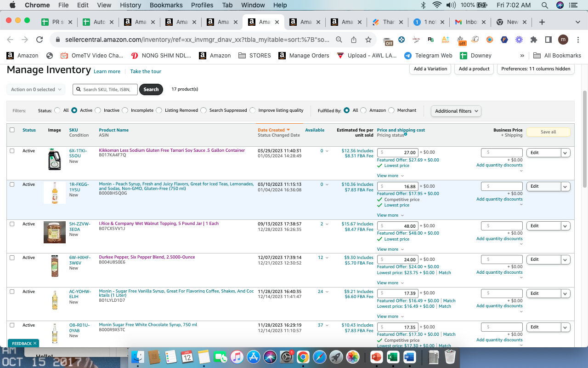Screen dimensions: 588x368
Task: Select the 'Listing Removed' status filter
Action: [x=159, y=110]
